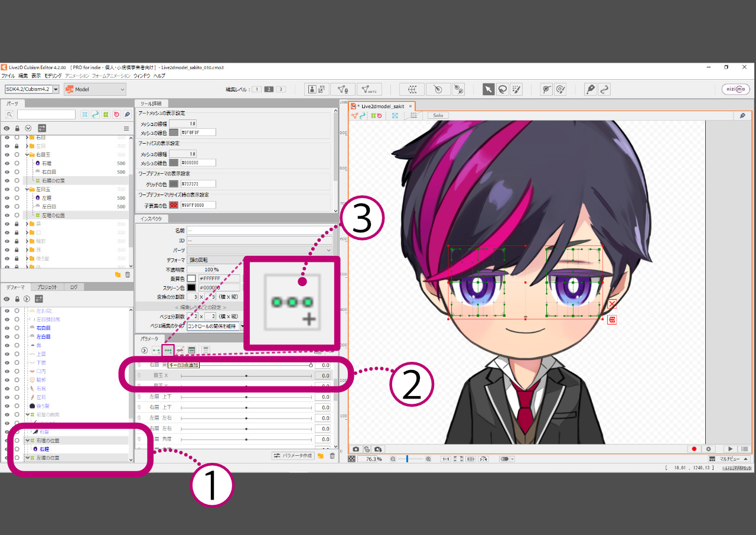
Task: Create a warp deformer from toolbar
Action: click(x=412, y=89)
